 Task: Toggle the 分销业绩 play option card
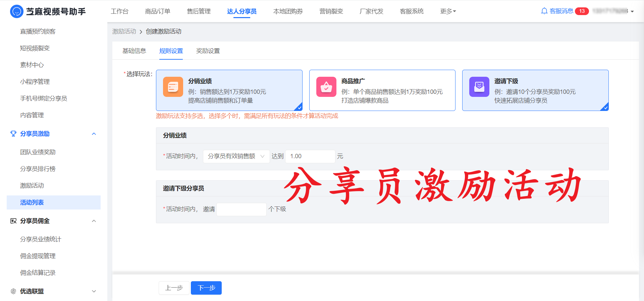tap(229, 90)
